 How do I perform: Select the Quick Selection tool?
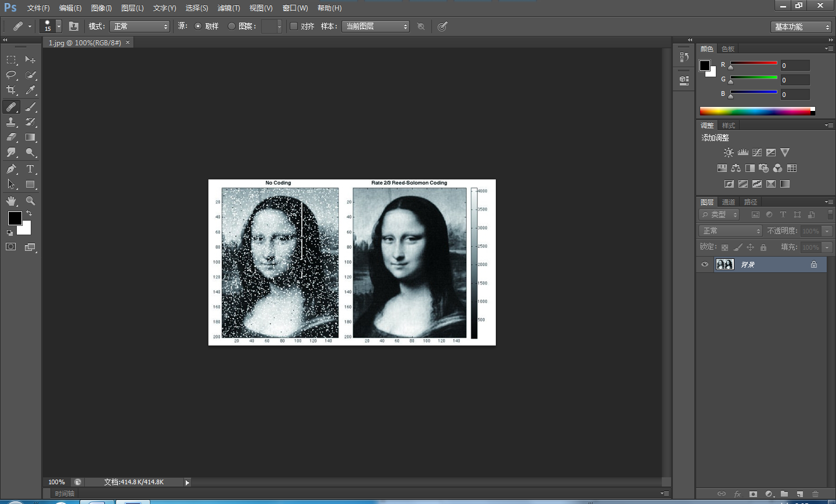tap(30, 75)
